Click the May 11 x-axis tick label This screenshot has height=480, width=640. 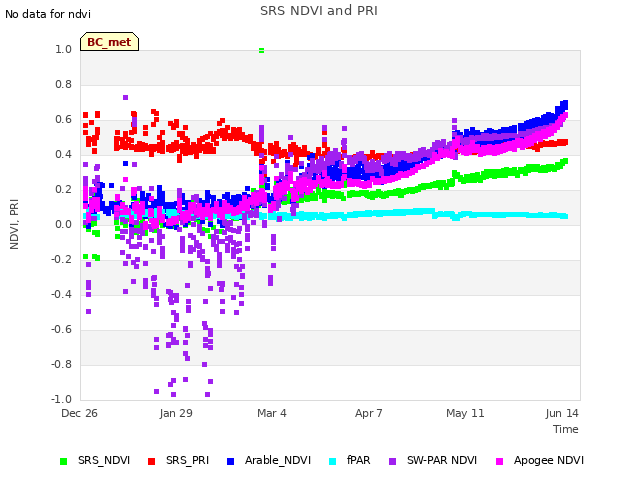[465, 413]
